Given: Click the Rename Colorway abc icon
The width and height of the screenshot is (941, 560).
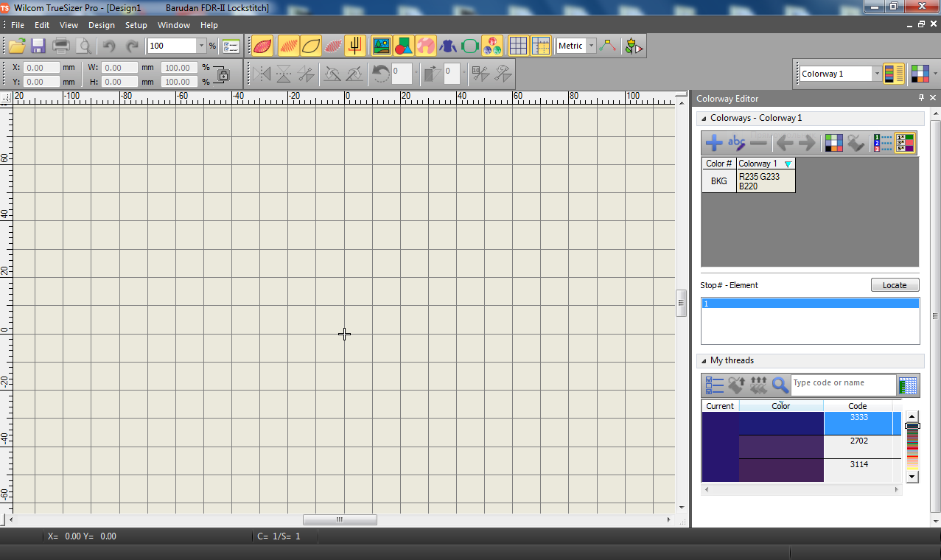Looking at the screenshot, I should (x=736, y=143).
